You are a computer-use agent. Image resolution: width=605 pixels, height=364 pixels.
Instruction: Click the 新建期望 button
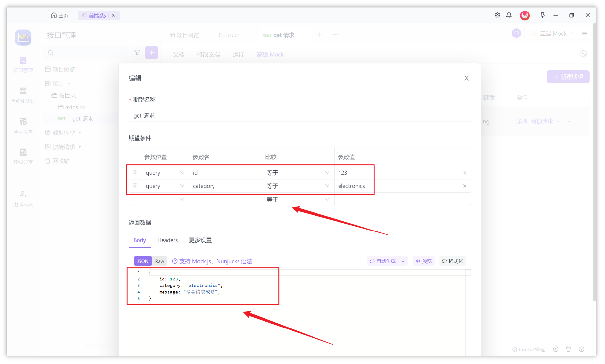568,76
